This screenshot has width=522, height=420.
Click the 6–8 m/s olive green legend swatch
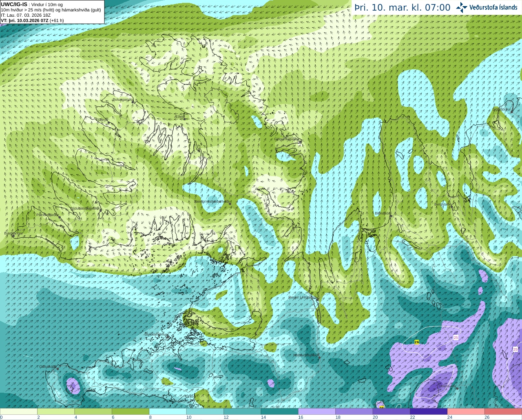coord(130,411)
